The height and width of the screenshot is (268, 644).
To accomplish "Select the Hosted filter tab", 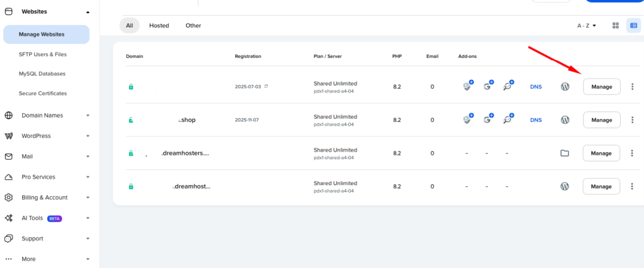I will pos(158,26).
